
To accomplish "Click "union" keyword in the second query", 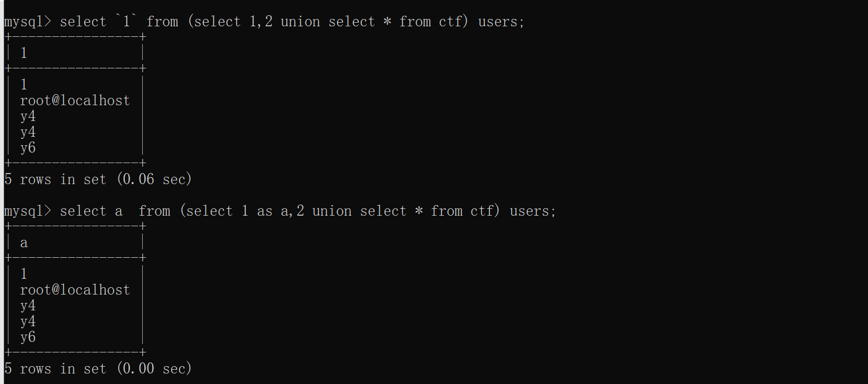I will click(x=332, y=211).
